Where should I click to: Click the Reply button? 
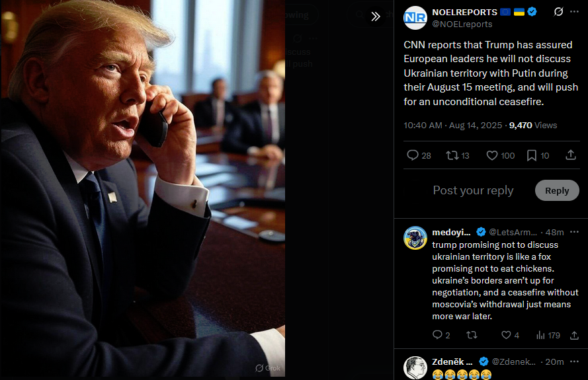click(x=557, y=190)
